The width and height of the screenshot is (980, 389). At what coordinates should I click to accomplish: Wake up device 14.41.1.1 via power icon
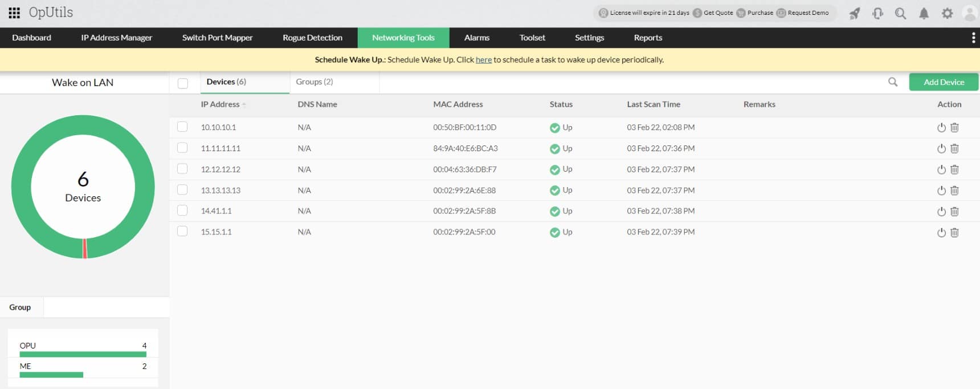(941, 212)
